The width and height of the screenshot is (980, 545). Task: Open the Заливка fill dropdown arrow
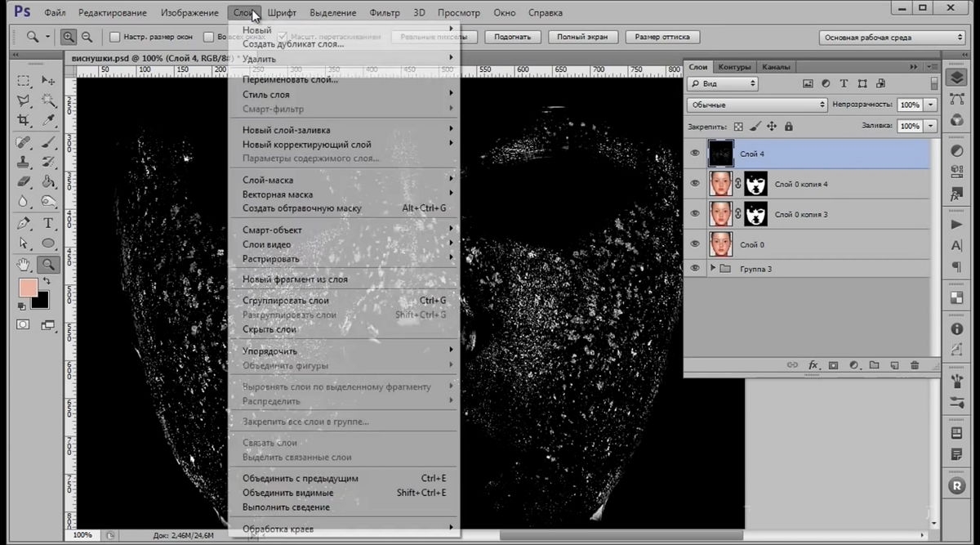[930, 126]
